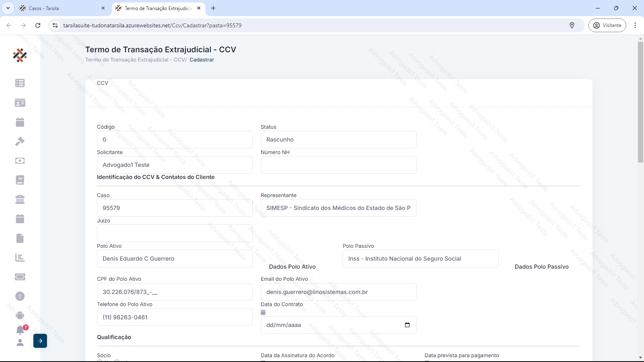Open the notifications bell with 7 badge
The width and height of the screenshot is (644, 362).
[x=20, y=330]
